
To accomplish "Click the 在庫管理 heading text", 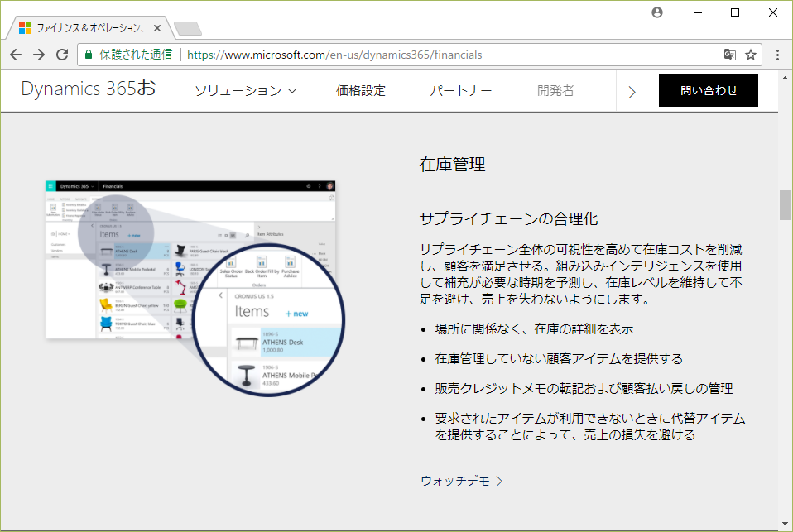I will 452,165.
